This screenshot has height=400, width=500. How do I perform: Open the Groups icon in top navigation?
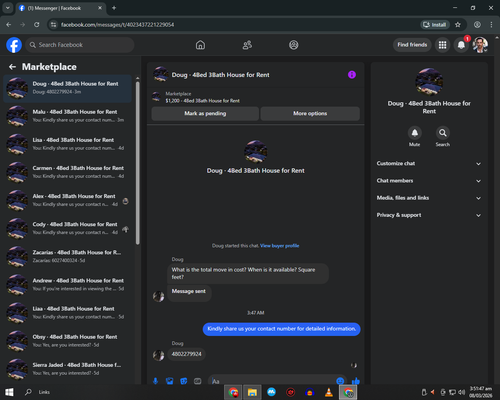pyautogui.click(x=294, y=45)
